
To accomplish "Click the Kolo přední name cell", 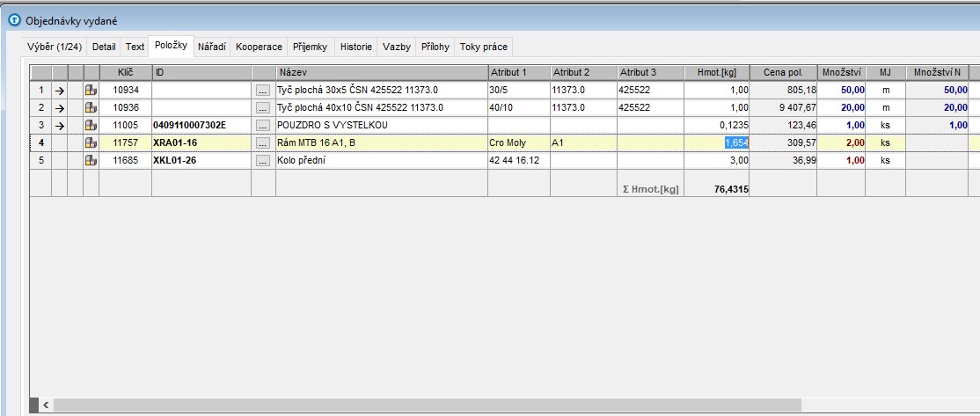I will (382, 161).
